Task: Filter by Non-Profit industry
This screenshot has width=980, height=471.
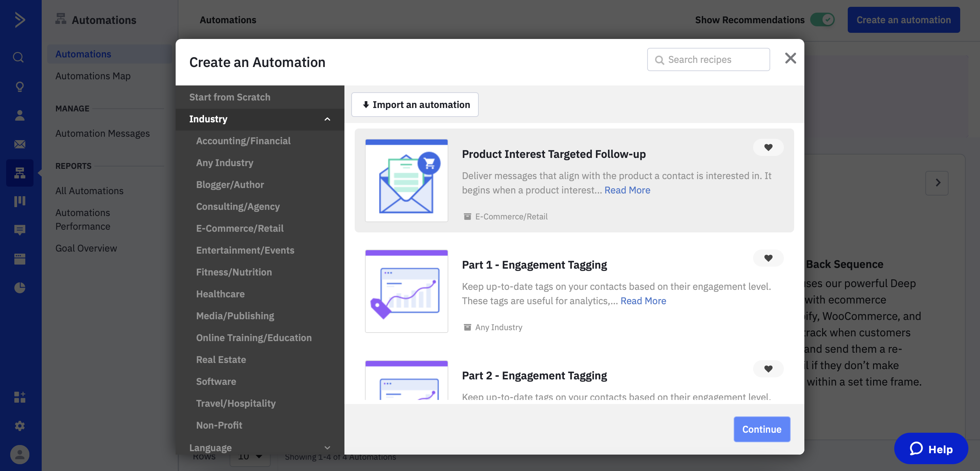Action: pyautogui.click(x=219, y=425)
